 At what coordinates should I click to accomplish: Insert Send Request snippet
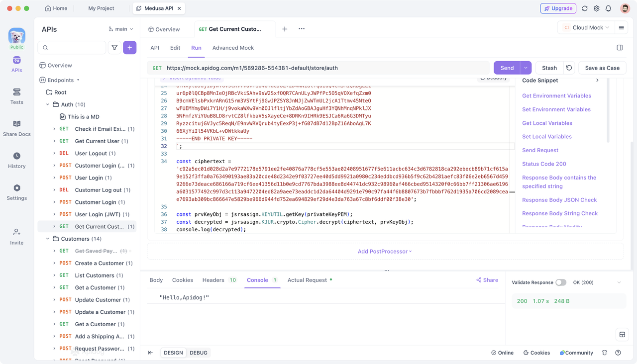pos(540,150)
